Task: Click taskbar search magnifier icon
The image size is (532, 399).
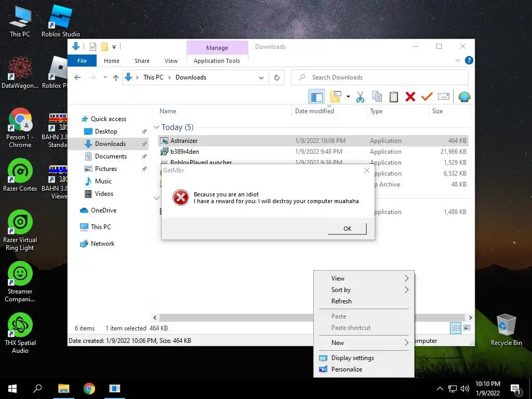Action: coord(37,389)
